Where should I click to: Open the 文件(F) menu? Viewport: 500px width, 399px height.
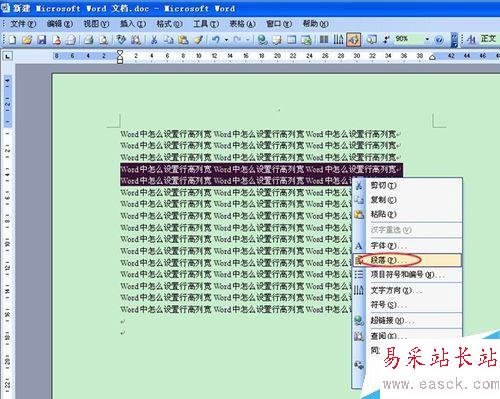click(x=23, y=24)
